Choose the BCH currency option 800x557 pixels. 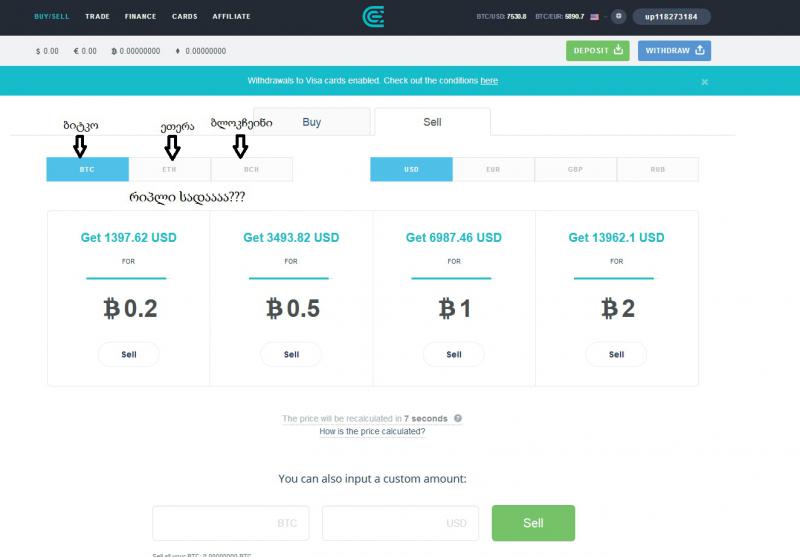coord(251,170)
